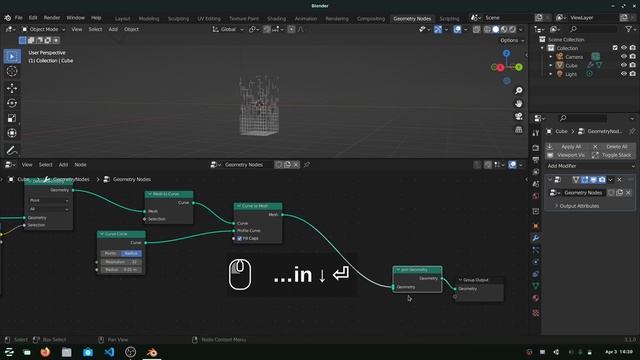640x360 pixels.
Task: Expand the Cube tree item in outliner
Action: [551, 65]
